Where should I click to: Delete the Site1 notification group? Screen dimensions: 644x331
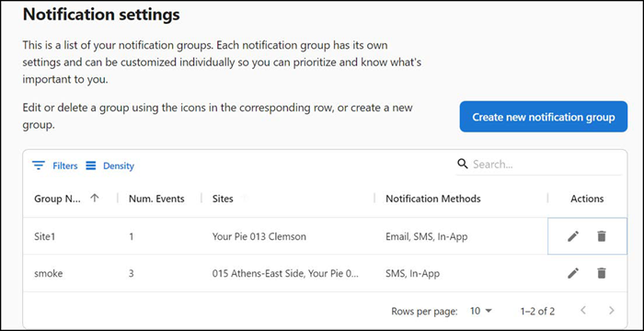tap(602, 236)
